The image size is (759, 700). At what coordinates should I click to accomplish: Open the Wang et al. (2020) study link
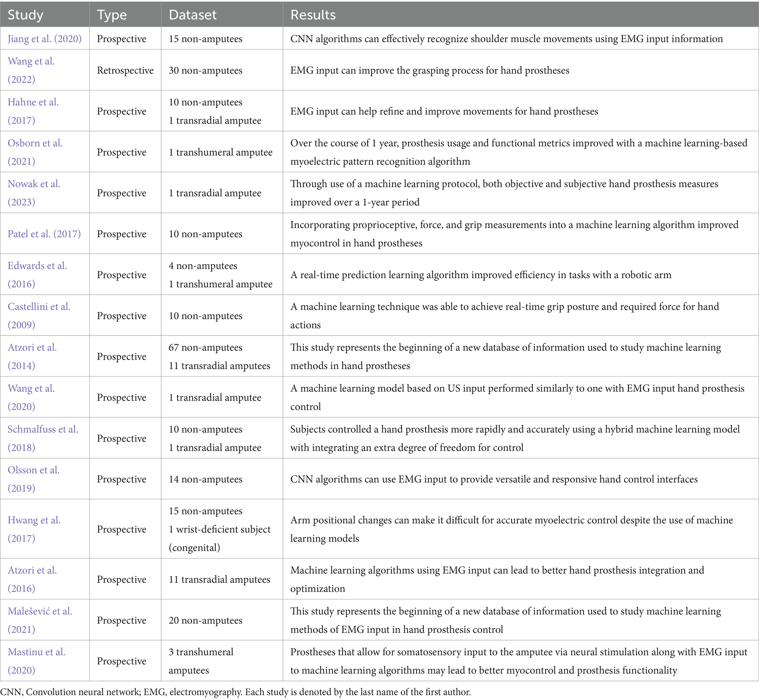coord(31,389)
